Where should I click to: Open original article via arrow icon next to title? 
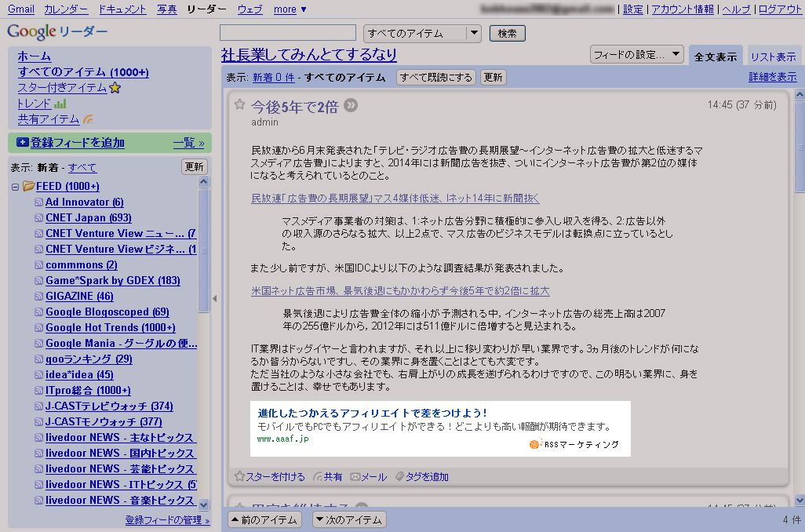coord(351,105)
